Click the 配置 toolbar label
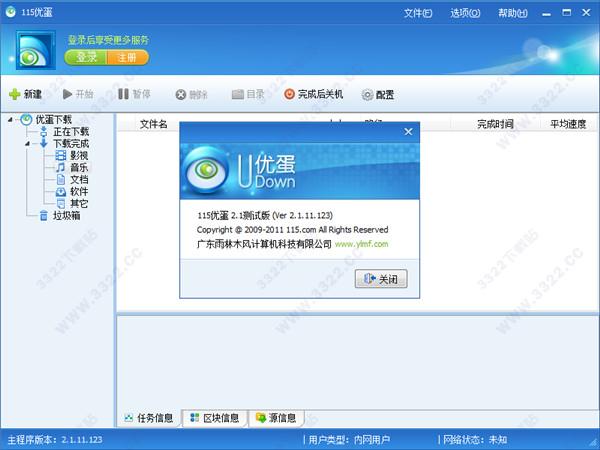This screenshot has height=450, width=600. tap(385, 95)
